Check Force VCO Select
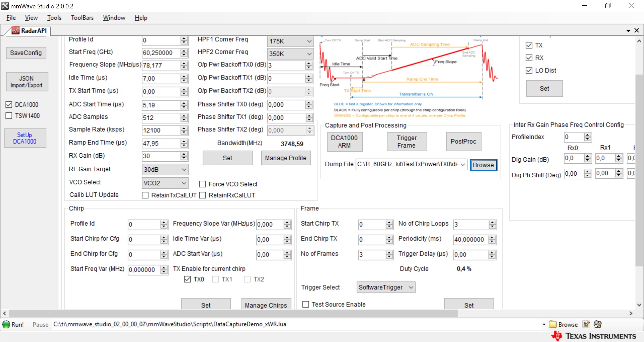Image resolution: width=644 pixels, height=342 pixels. point(202,184)
